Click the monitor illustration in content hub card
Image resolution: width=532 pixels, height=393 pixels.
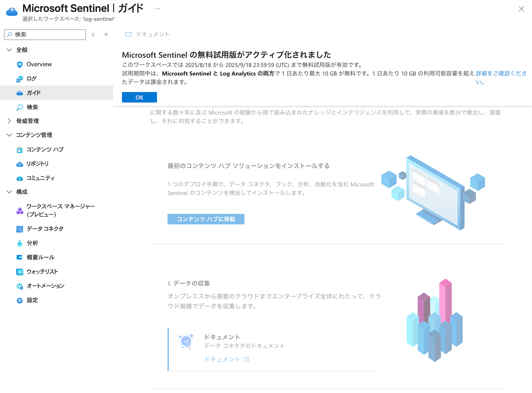tap(433, 193)
